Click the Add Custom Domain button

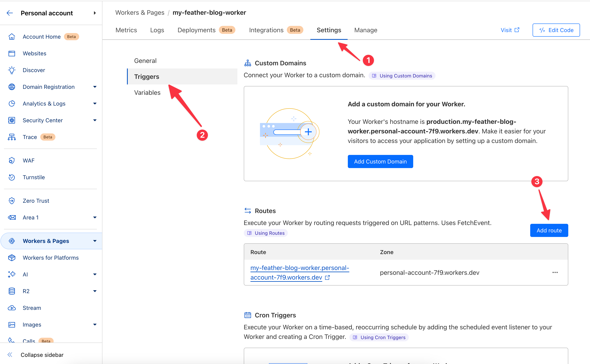coord(380,161)
